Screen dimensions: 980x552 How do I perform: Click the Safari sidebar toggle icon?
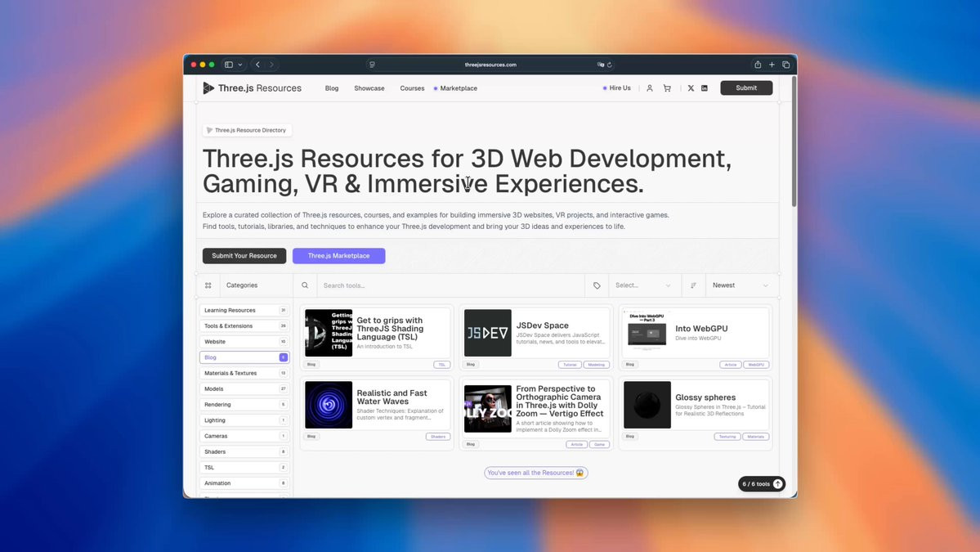click(x=229, y=65)
